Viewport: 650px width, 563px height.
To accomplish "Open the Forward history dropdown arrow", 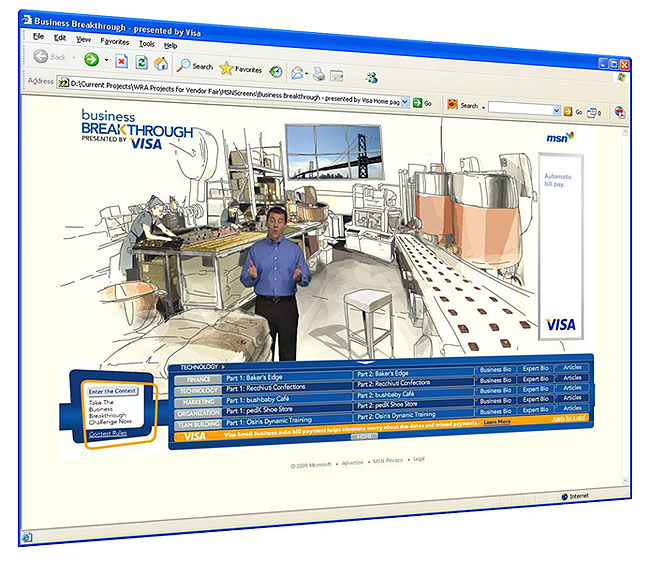I will click(106, 61).
